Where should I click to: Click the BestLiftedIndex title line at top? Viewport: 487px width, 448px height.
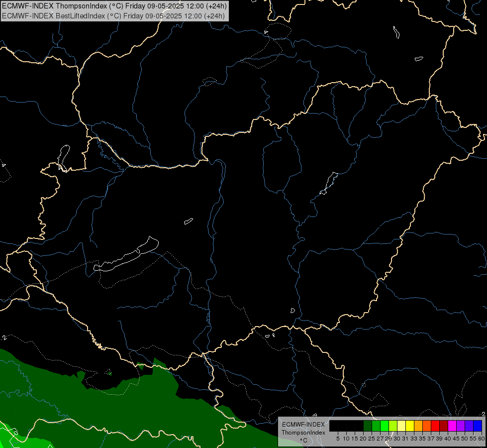(x=113, y=16)
